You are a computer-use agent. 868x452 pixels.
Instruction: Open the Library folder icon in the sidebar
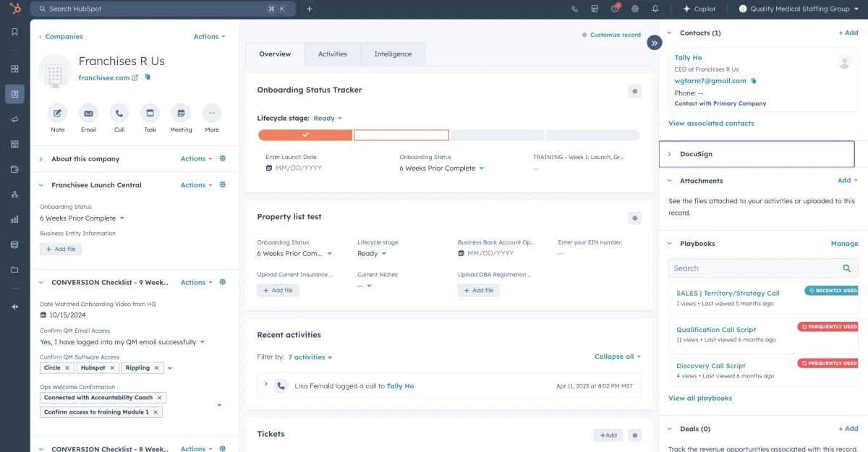14,270
